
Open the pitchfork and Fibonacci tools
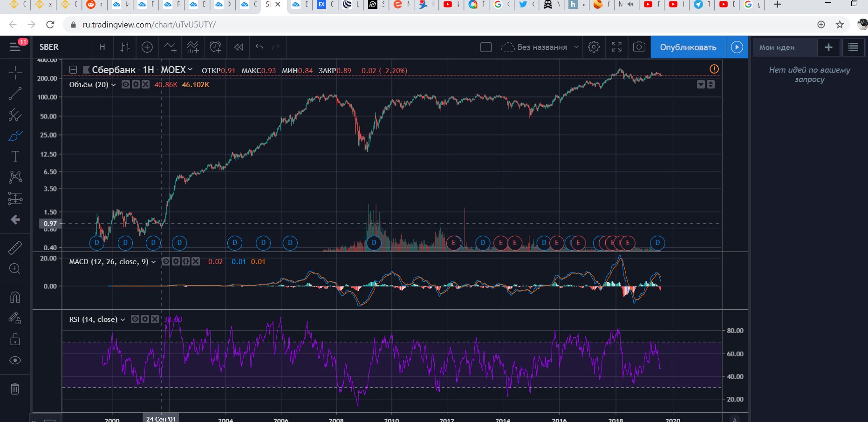pyautogui.click(x=15, y=115)
